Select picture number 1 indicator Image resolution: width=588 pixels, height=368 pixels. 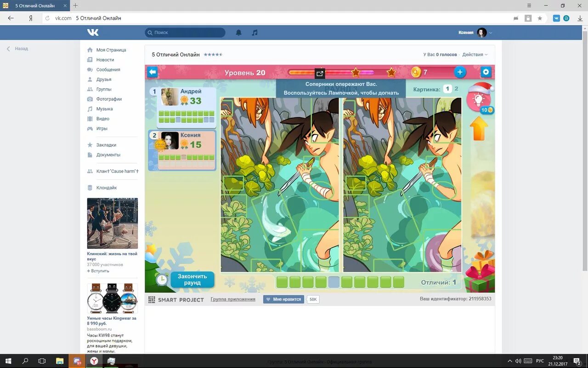[447, 89]
